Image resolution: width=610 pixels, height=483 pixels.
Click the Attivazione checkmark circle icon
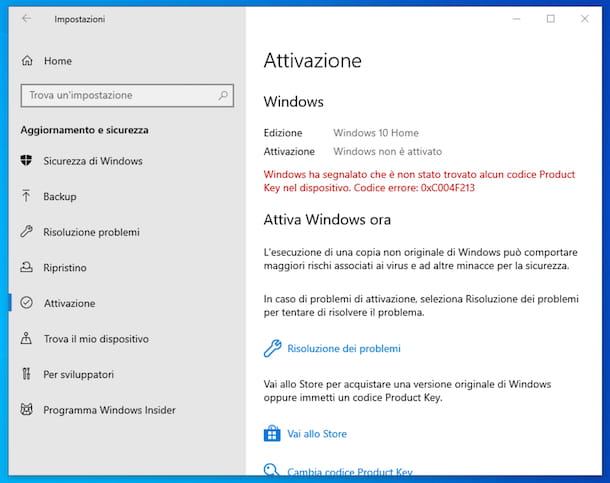coord(26,303)
